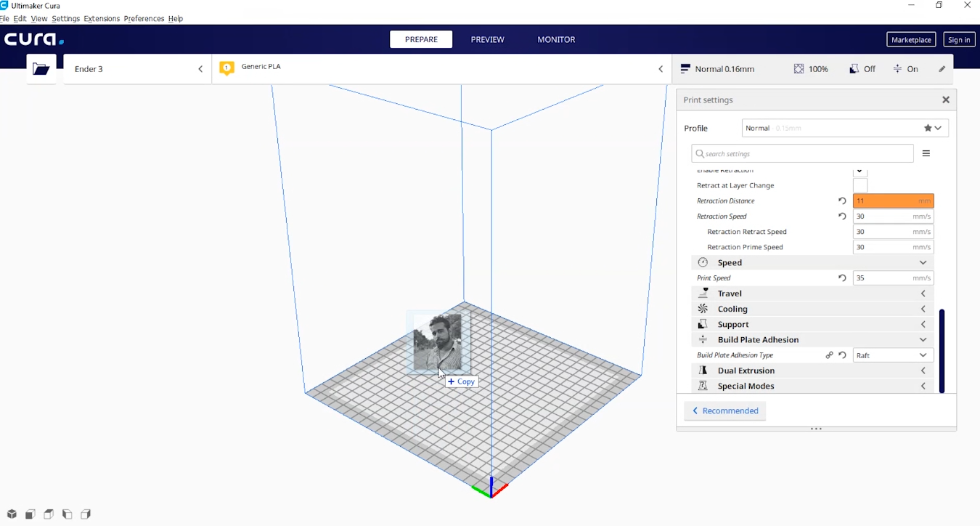Switch to the MONITOR stage tab
Image resolution: width=980 pixels, height=526 pixels.
[x=556, y=39]
